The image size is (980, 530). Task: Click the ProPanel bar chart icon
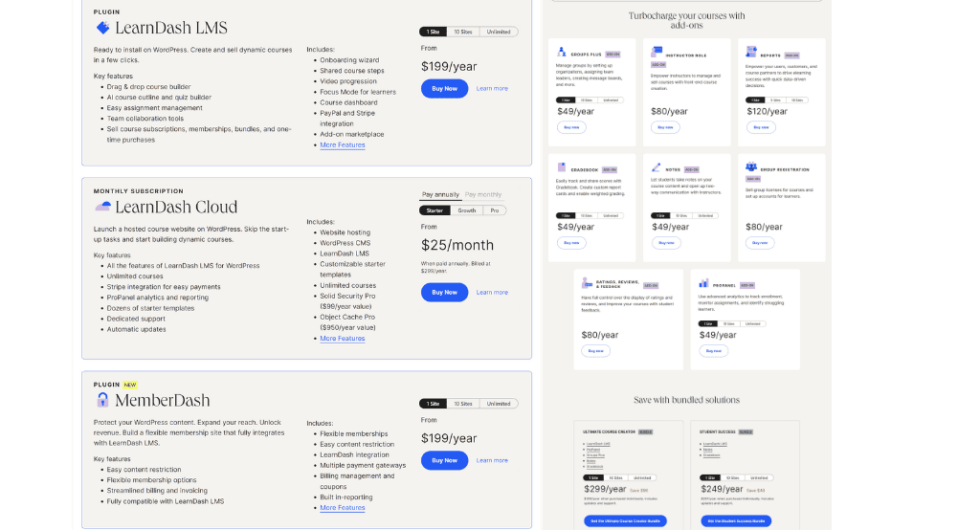point(703,283)
